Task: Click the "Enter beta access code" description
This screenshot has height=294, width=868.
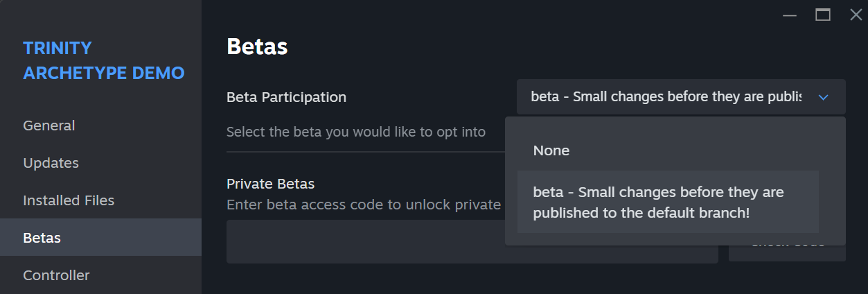Action: (x=363, y=205)
